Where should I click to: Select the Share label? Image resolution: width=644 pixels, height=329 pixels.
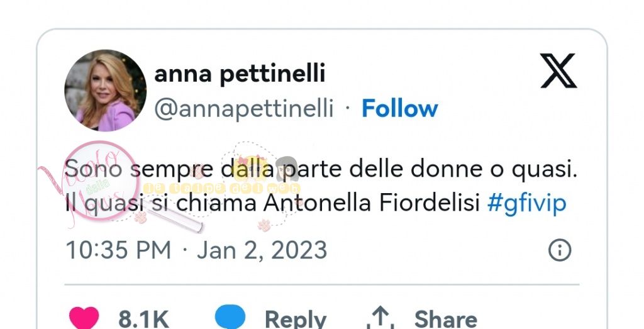click(446, 319)
